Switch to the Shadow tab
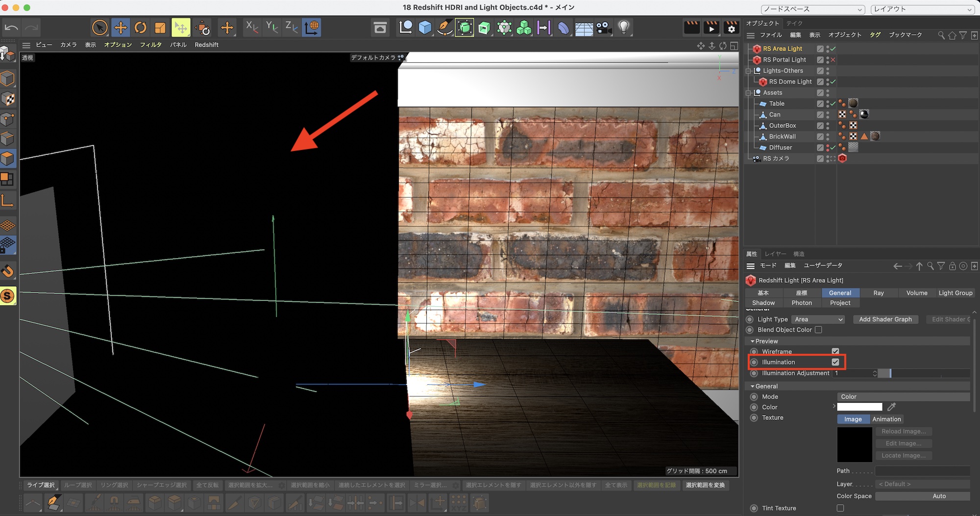The image size is (980, 516). 763,303
